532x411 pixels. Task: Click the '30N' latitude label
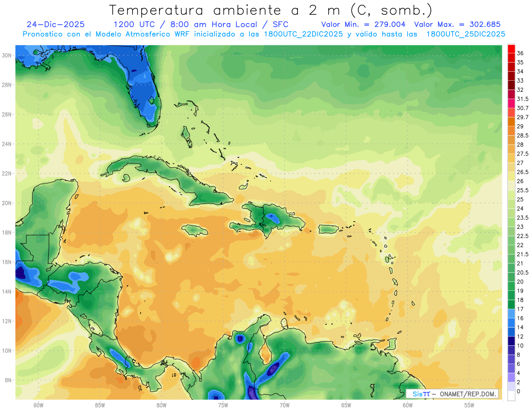[x=8, y=55]
